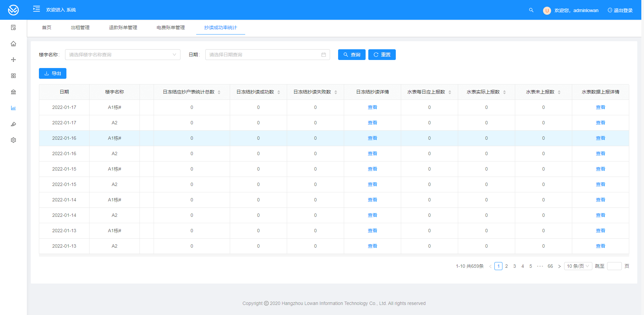644x315 pixels.
Task: View 水表数据上报详情 for 2022-01-17 A1栋#
Action: coord(600,107)
